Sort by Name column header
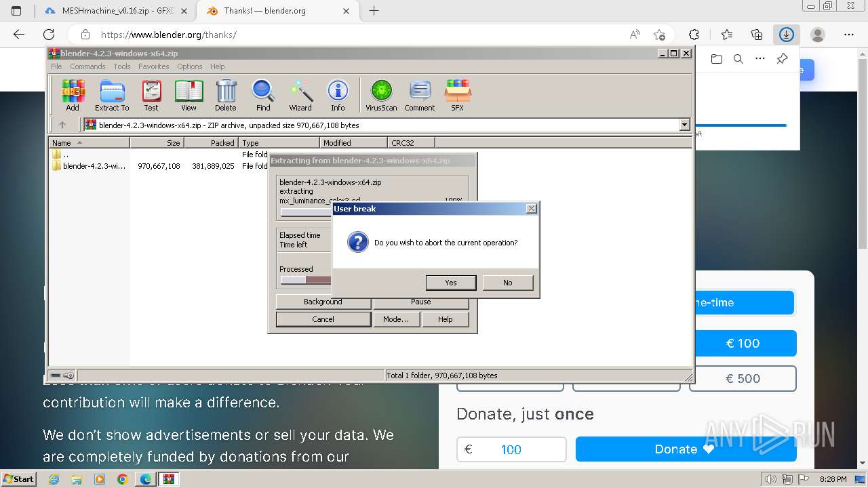The width and height of the screenshot is (868, 488). click(89, 142)
